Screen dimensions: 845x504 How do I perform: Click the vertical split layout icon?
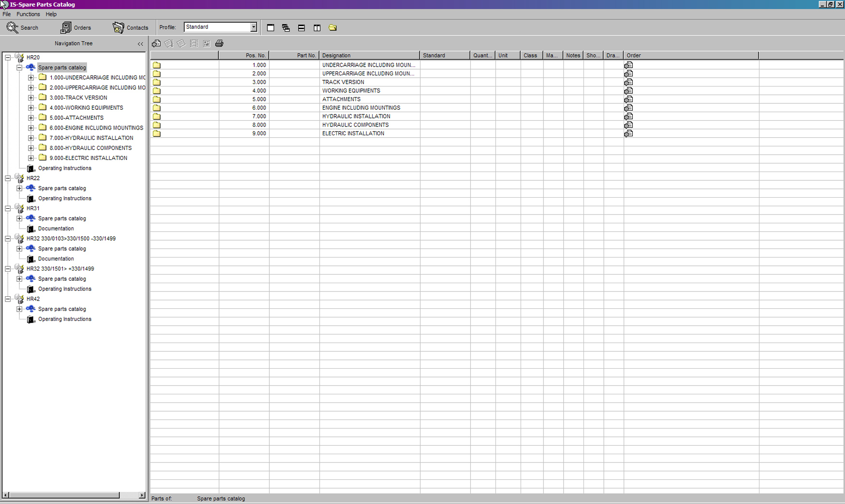[317, 28]
